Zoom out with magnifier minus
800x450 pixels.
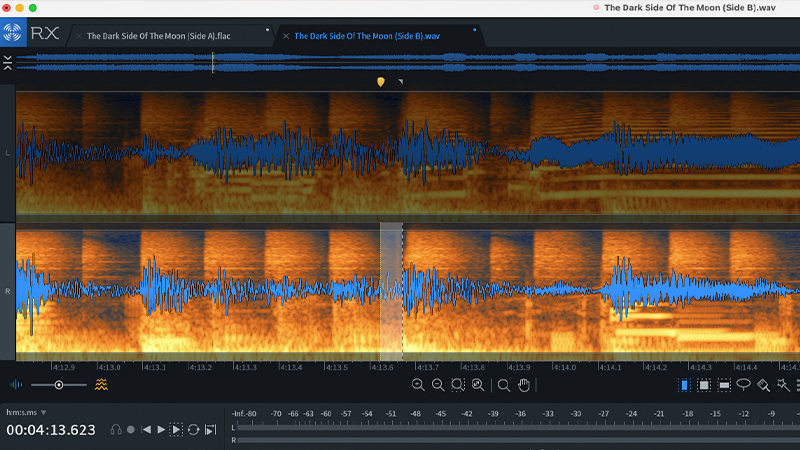pos(438,385)
